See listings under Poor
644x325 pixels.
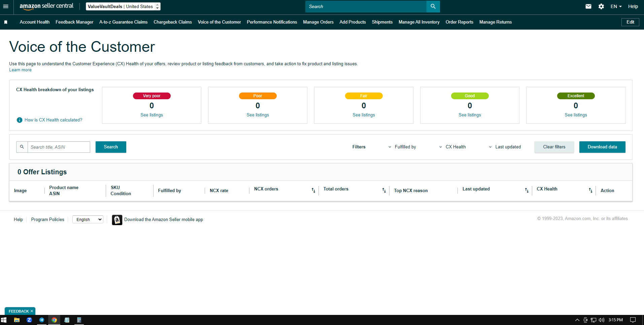coord(258,115)
